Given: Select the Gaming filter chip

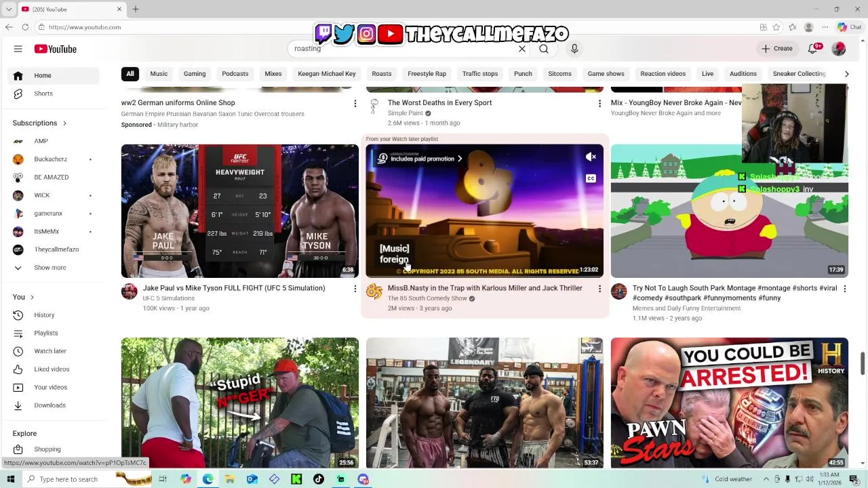Looking at the screenshot, I should [x=195, y=74].
